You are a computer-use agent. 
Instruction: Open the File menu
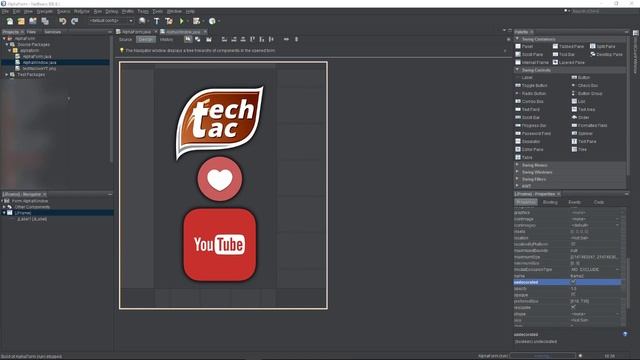point(5,11)
